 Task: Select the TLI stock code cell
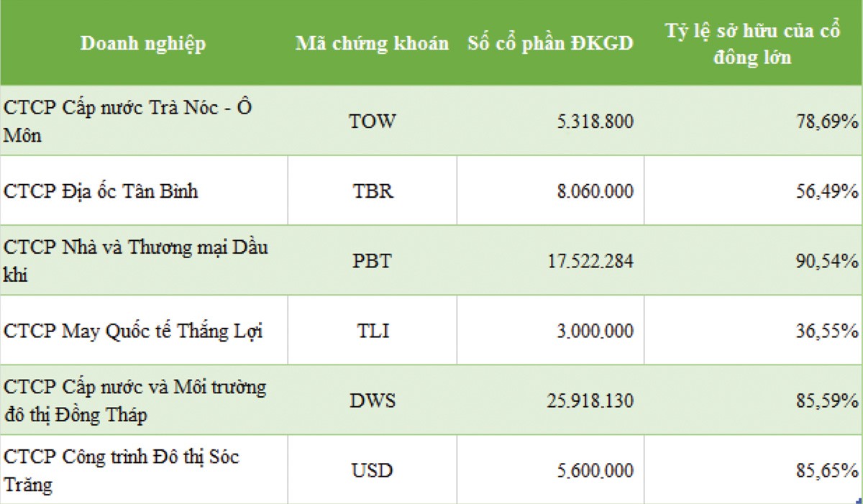click(372, 331)
